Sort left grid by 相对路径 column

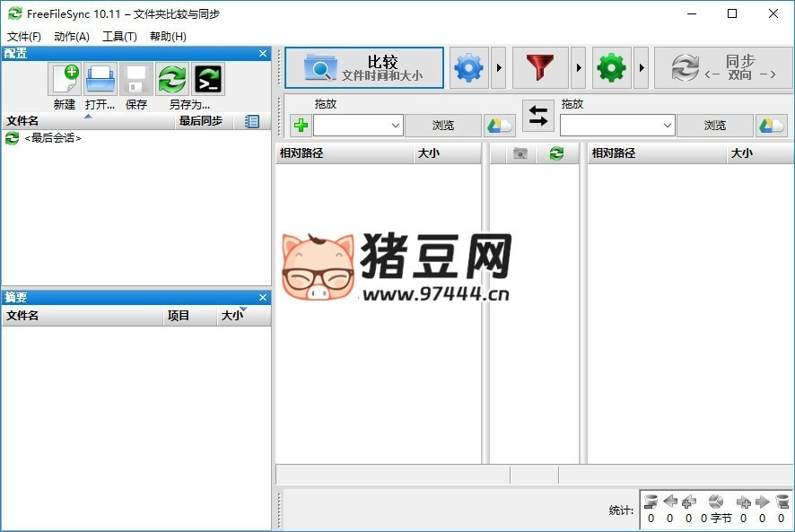coord(345,153)
